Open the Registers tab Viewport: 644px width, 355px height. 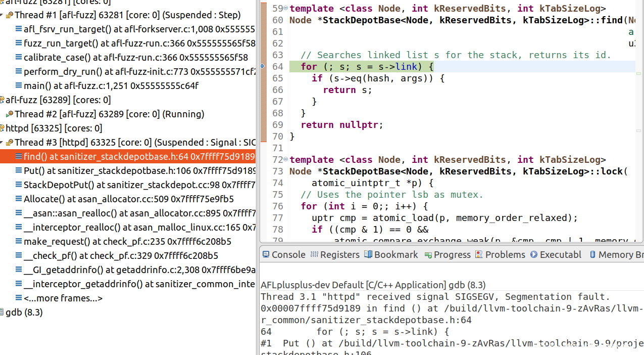(334, 254)
